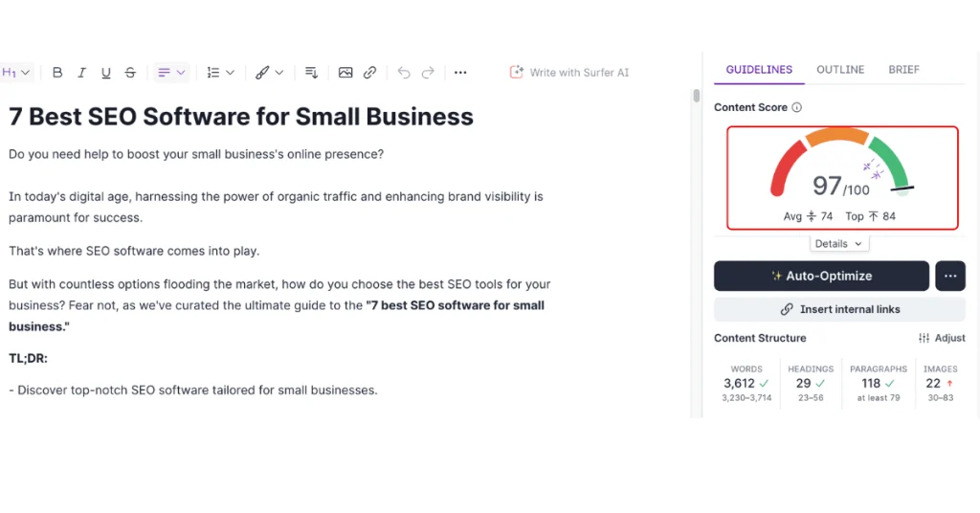This screenshot has height=513, width=980.
Task: Toggle italic formatting
Action: 81,73
